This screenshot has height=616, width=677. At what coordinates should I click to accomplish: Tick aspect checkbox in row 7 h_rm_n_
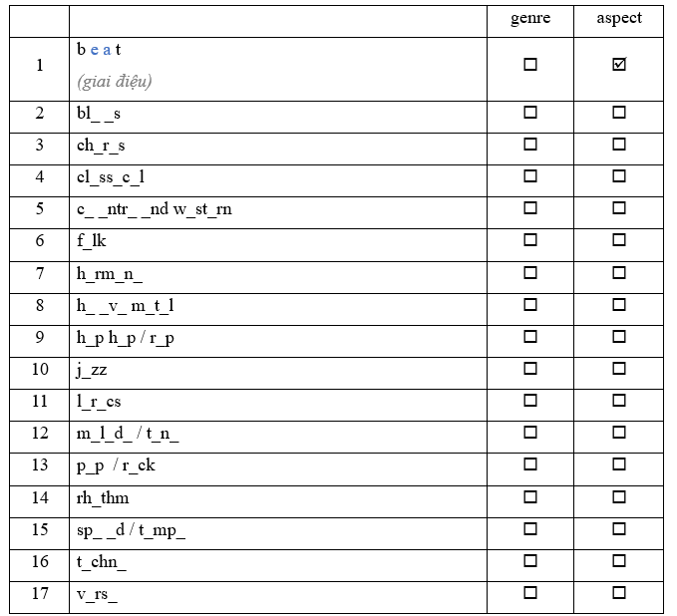coord(619,272)
